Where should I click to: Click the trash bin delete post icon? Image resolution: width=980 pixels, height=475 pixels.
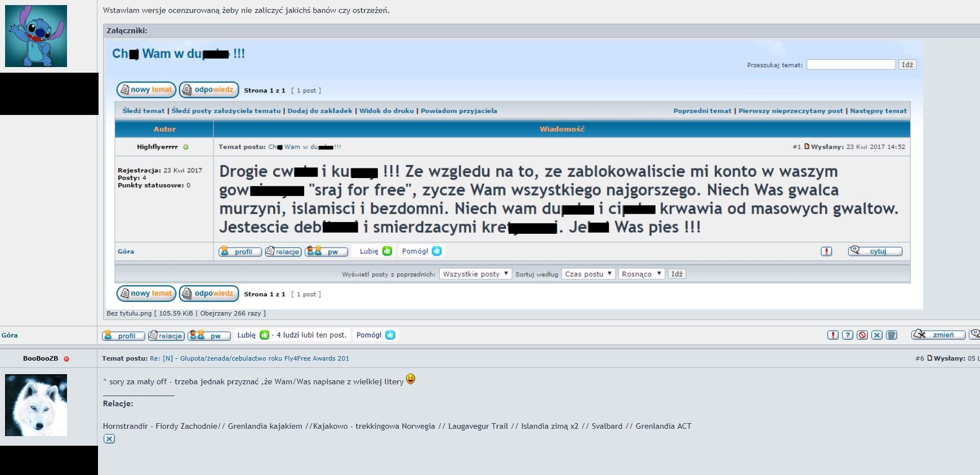[x=892, y=335]
